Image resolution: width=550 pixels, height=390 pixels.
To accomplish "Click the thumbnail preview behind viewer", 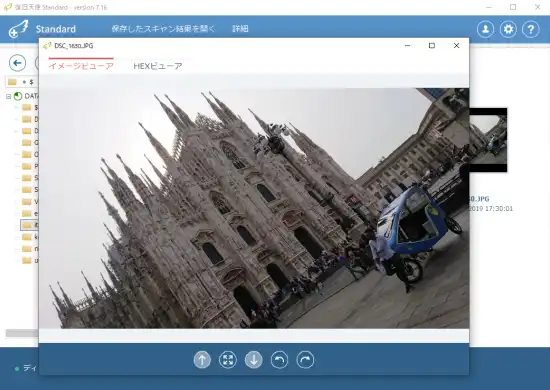I will tap(488, 140).
